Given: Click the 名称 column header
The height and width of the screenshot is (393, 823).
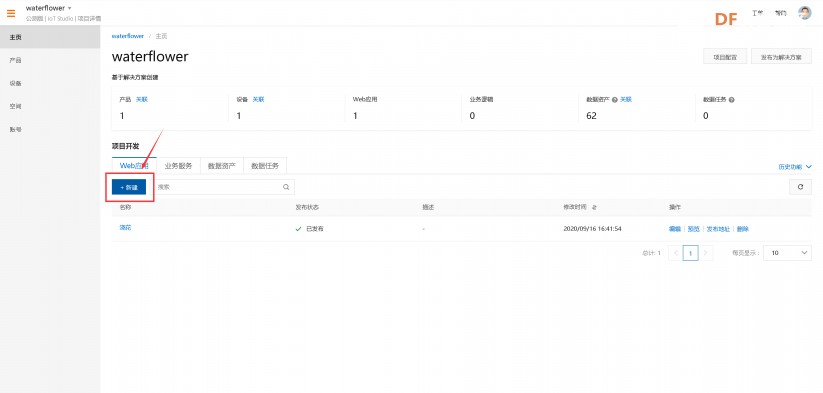Looking at the screenshot, I should click(x=125, y=207).
